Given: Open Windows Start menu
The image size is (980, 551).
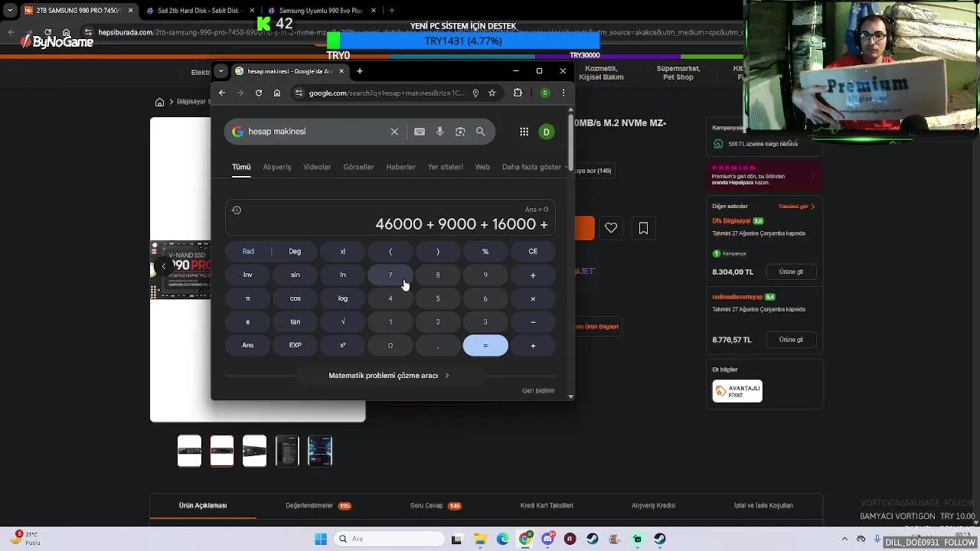Looking at the screenshot, I should click(321, 539).
